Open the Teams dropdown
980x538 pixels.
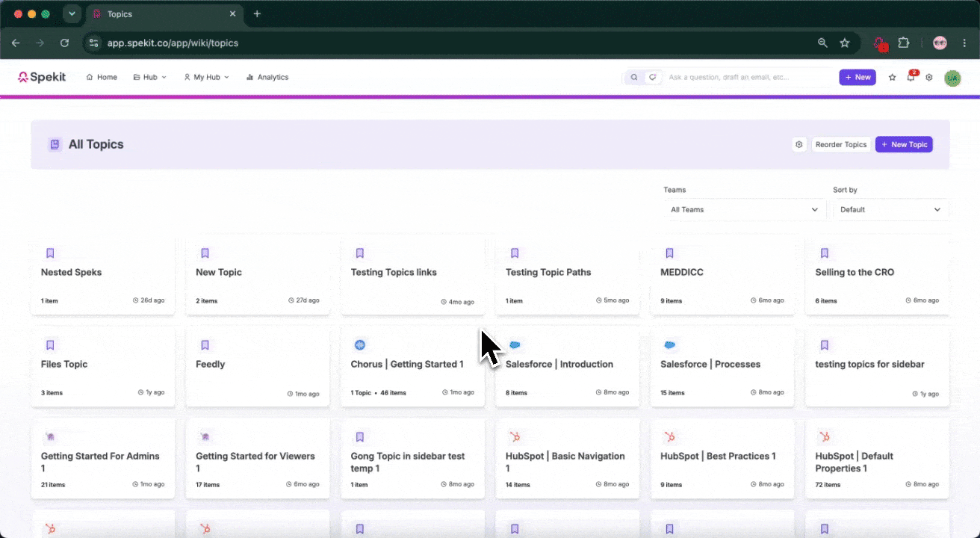(745, 210)
